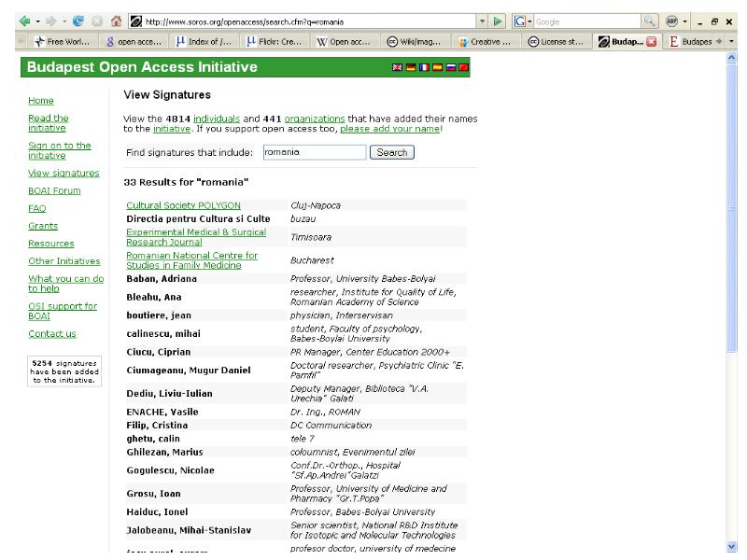Click into the Find signatures text field
This screenshot has height=560, width=747.
[315, 152]
